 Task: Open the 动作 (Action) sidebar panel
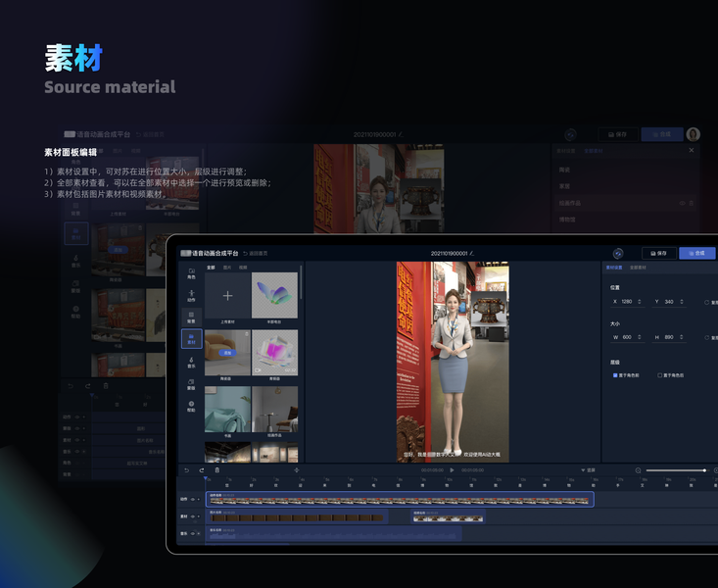coord(191,296)
